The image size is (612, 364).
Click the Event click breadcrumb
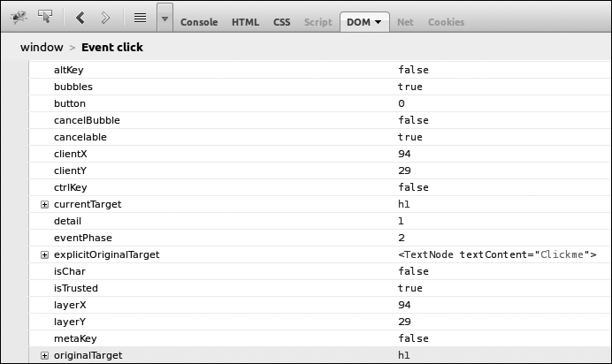pos(112,47)
